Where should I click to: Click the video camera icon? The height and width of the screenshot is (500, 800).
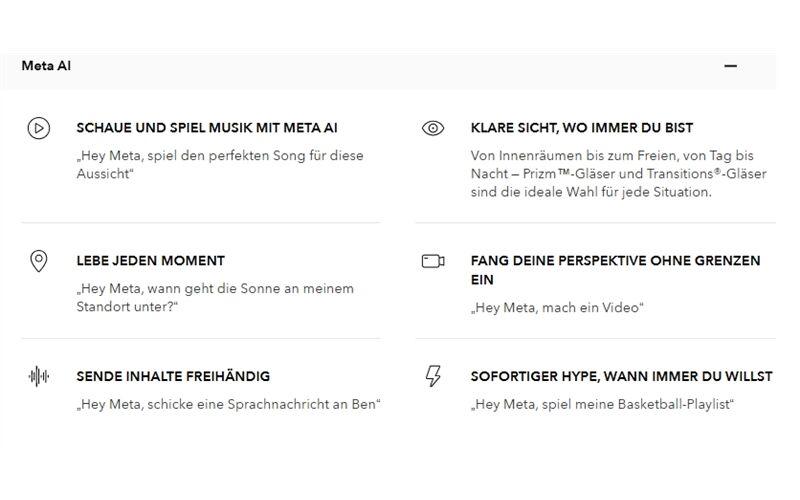click(x=432, y=261)
